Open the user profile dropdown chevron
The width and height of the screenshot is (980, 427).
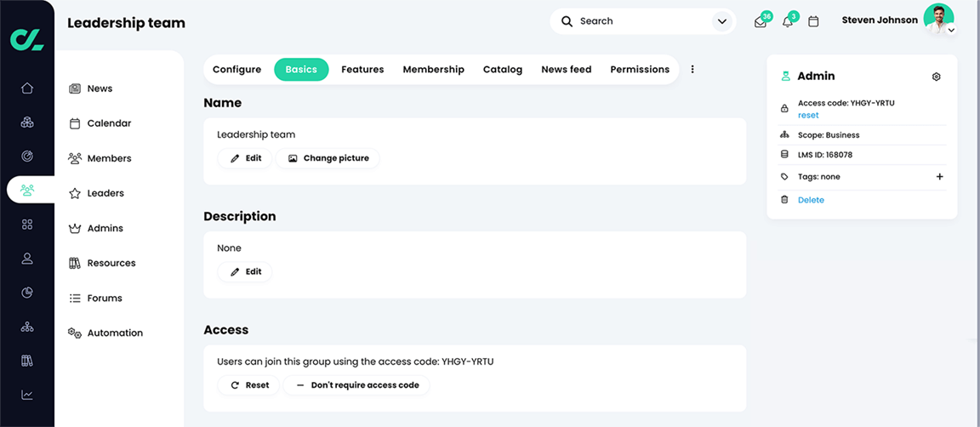(951, 31)
